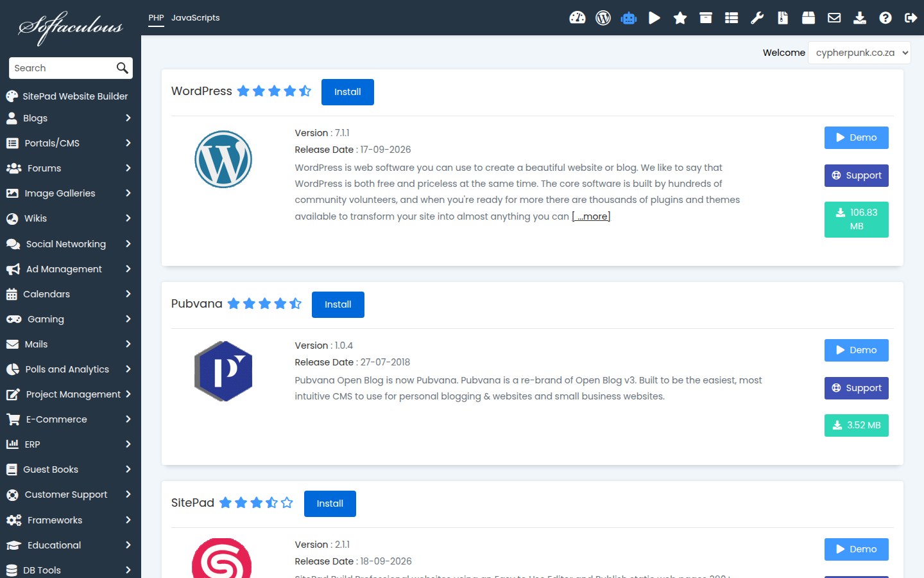
Task: Expand the Blogs category
Action: click(x=71, y=118)
